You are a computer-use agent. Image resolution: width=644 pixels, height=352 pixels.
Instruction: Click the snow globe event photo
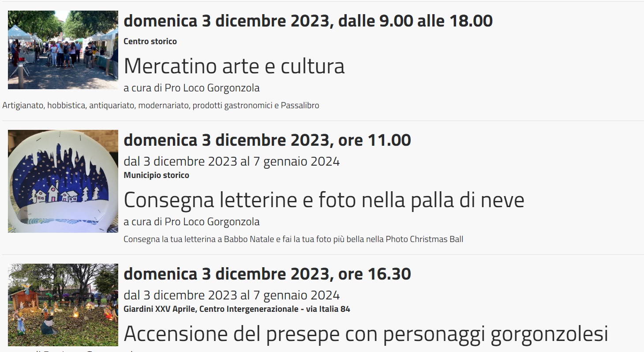(63, 181)
